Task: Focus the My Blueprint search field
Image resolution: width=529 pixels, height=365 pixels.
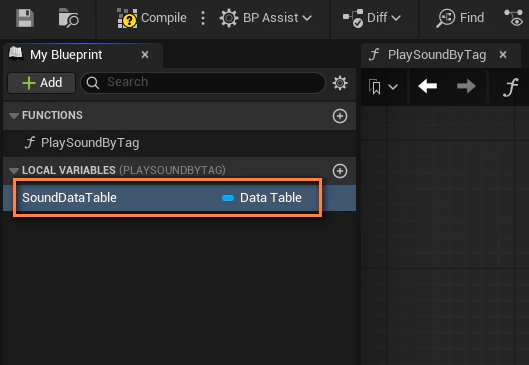Action: pyautogui.click(x=203, y=82)
